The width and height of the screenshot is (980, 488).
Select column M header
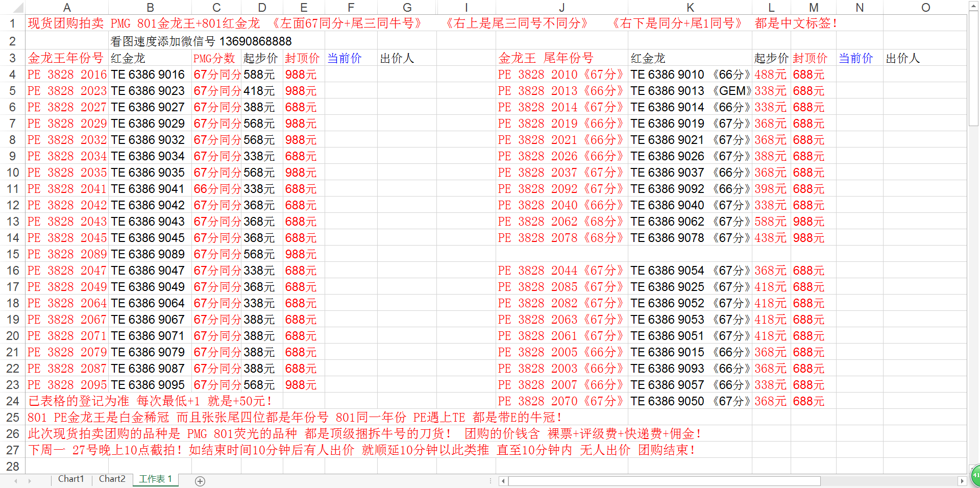coord(814,8)
